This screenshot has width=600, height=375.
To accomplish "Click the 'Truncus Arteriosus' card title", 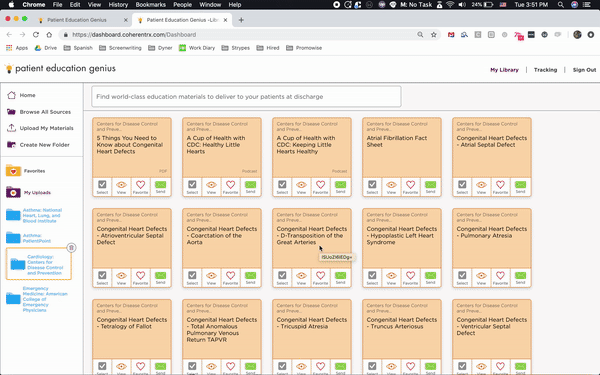I will 401,323.
